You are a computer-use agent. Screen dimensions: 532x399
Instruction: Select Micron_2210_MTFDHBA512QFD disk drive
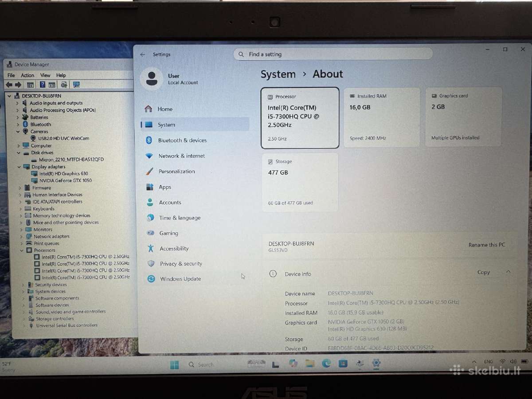(x=71, y=160)
